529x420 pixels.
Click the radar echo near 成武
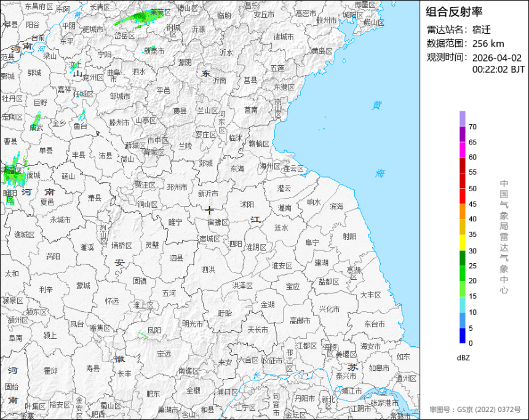(x=36, y=119)
